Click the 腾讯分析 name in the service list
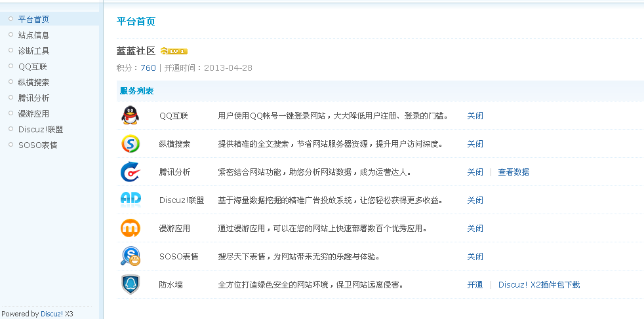This screenshot has height=319, width=644. tap(174, 172)
